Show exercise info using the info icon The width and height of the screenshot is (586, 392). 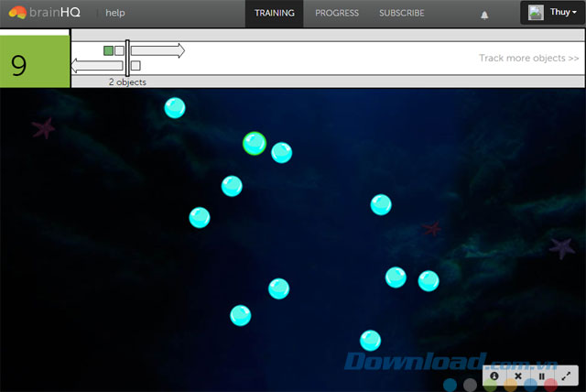(x=494, y=376)
